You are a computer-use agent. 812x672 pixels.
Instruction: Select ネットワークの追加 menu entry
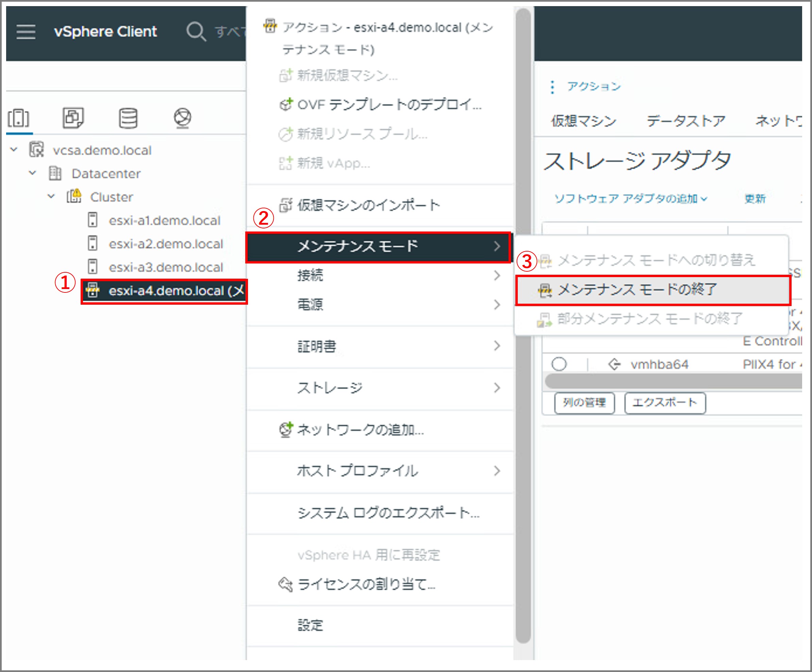[x=380, y=429]
